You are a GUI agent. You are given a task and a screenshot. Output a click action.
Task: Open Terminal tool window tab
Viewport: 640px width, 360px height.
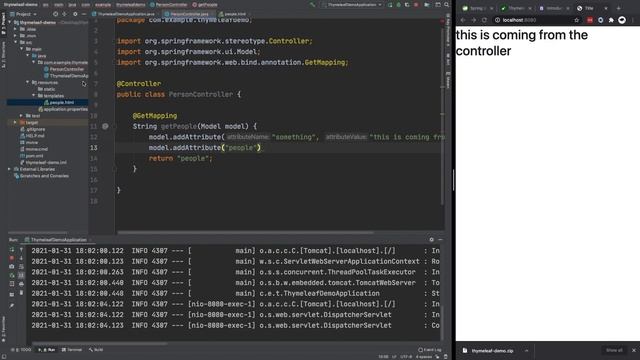tap(72, 350)
